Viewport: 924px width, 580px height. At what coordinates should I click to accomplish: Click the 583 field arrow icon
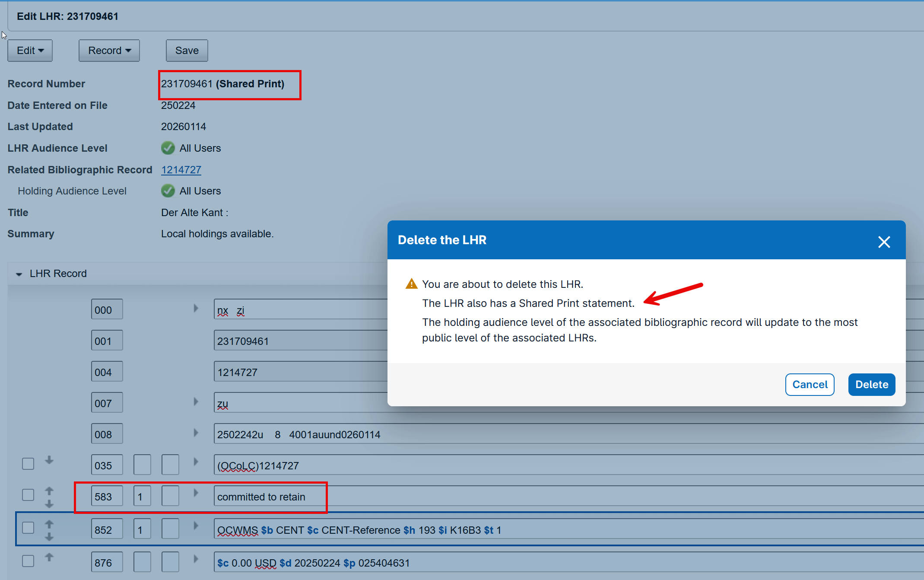point(196,493)
